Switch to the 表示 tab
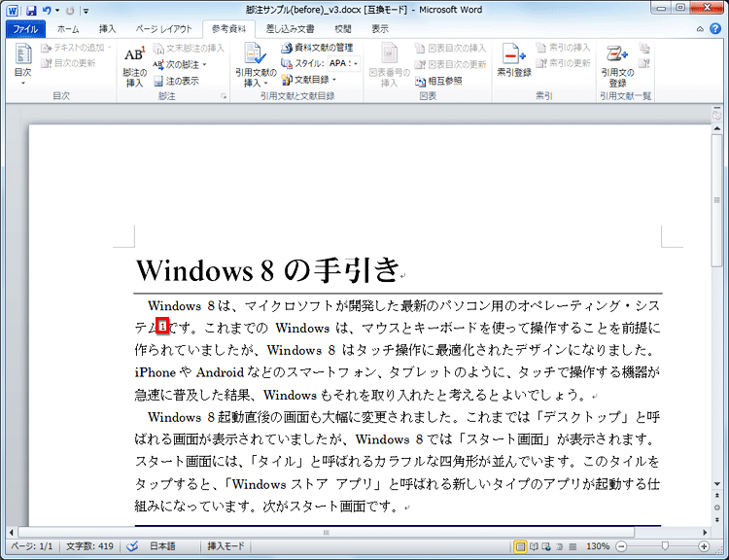Image resolution: width=729 pixels, height=560 pixels. [380, 29]
